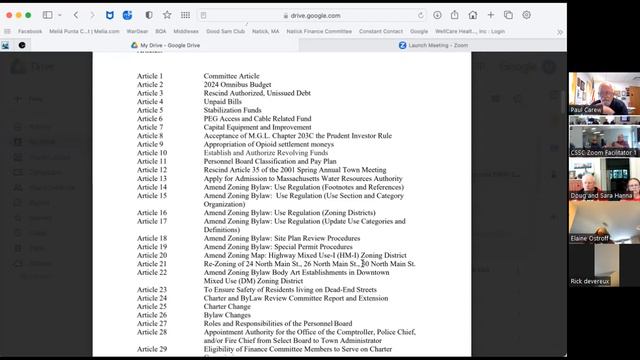
Task: Open the WellCare Login bookmark
Action: tap(470, 31)
